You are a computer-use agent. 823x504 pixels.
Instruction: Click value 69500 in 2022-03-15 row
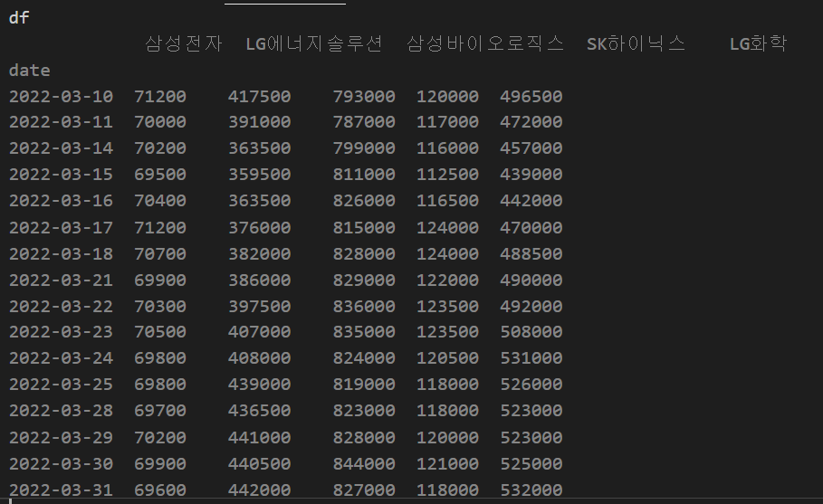click(x=160, y=175)
